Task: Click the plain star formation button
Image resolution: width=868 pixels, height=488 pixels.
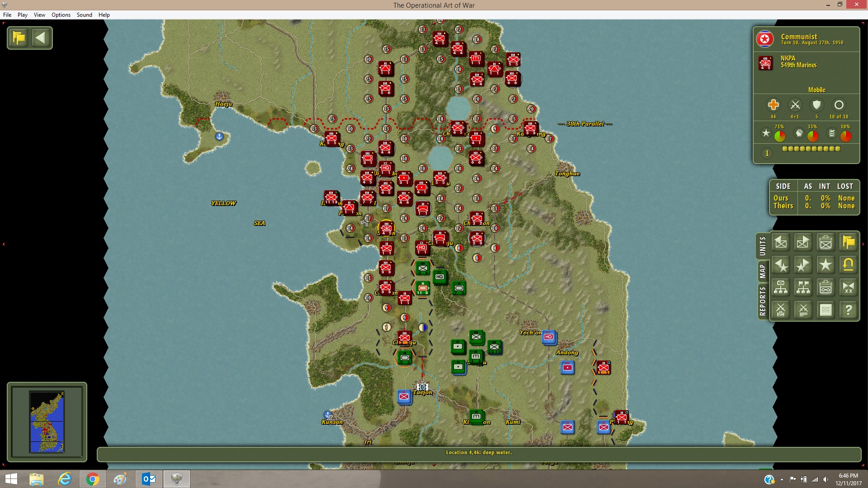Action: (x=826, y=265)
